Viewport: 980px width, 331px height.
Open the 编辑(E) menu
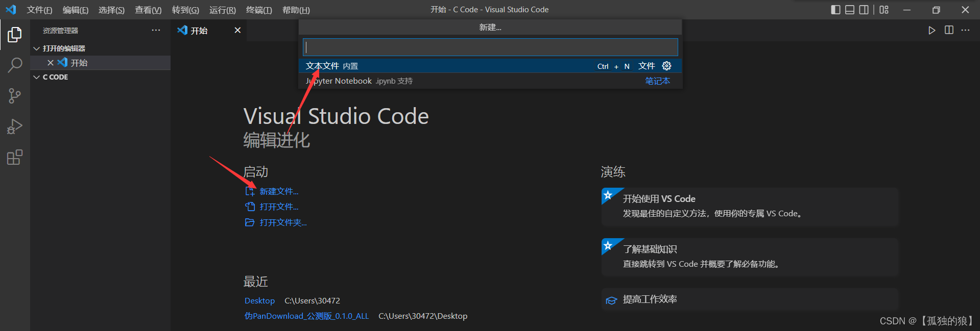[76, 10]
